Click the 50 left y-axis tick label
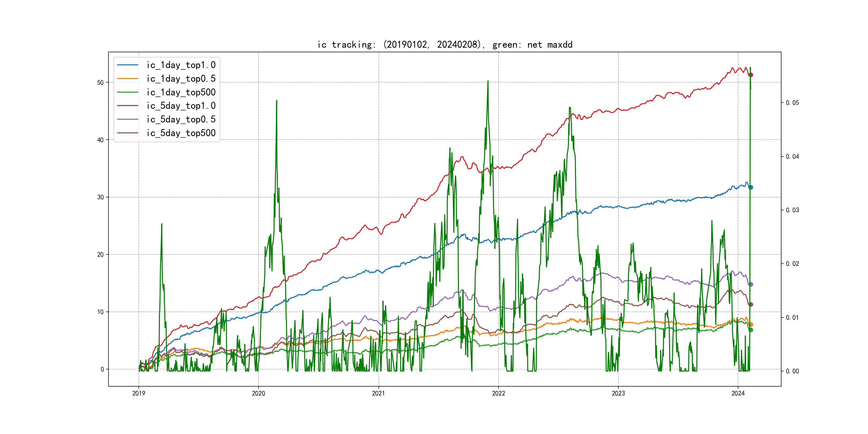This screenshot has height=434, width=868. point(100,83)
